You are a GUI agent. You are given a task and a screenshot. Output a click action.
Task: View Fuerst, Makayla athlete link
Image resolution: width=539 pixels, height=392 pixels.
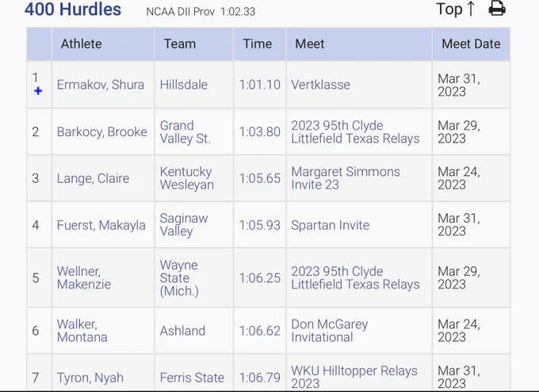pos(101,226)
